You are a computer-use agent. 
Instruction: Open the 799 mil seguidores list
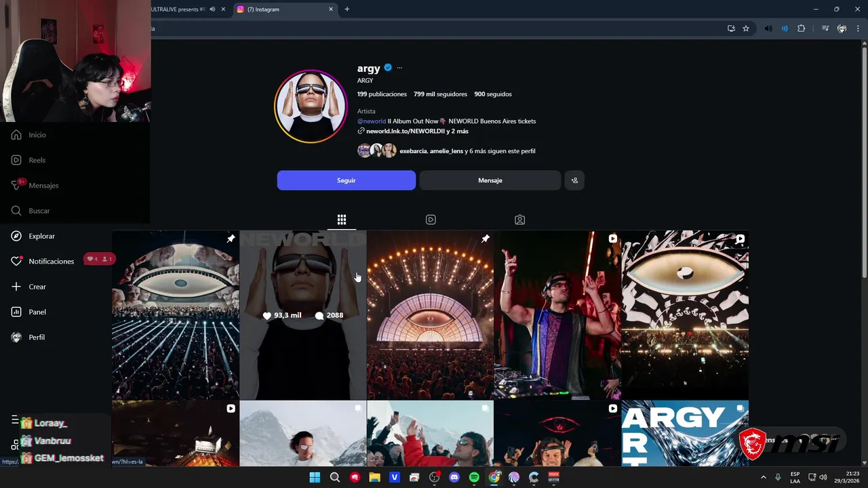pyautogui.click(x=440, y=94)
